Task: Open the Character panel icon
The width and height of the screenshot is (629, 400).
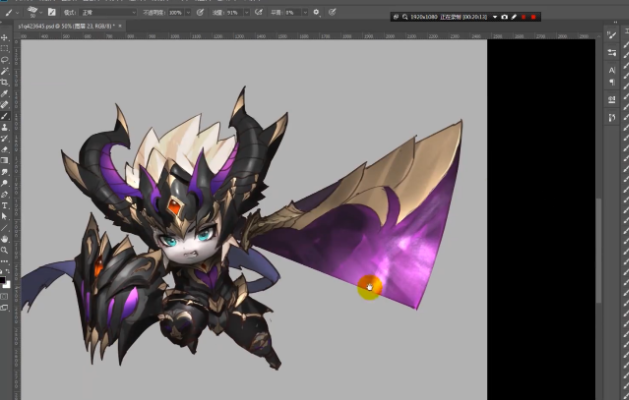Action: click(x=612, y=70)
